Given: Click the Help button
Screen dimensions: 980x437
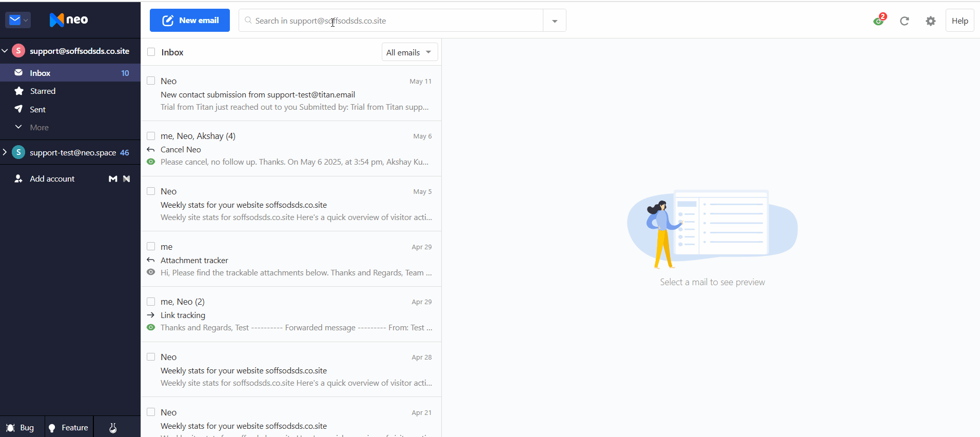Looking at the screenshot, I should 960,21.
